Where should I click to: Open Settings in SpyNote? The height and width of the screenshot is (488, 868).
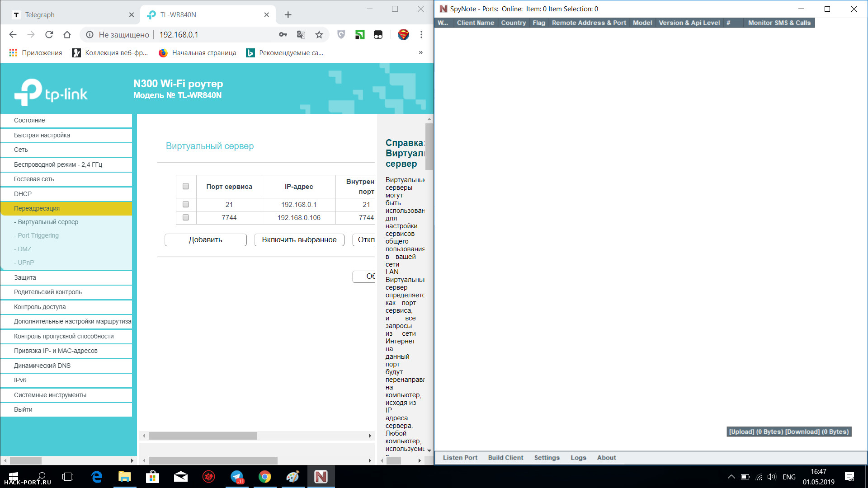point(547,458)
